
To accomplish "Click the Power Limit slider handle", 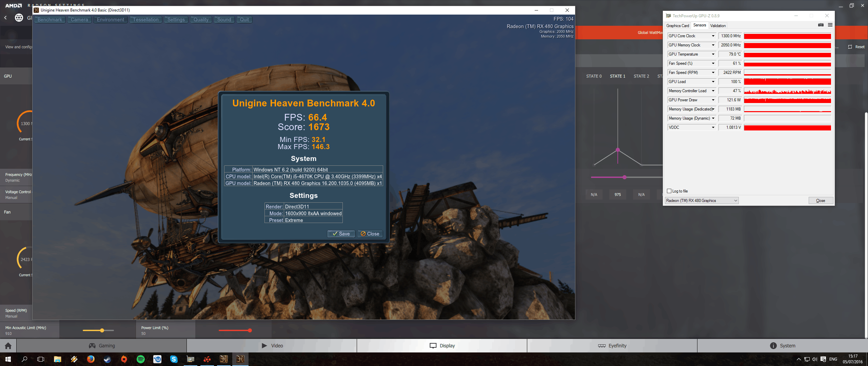I will click(x=250, y=330).
